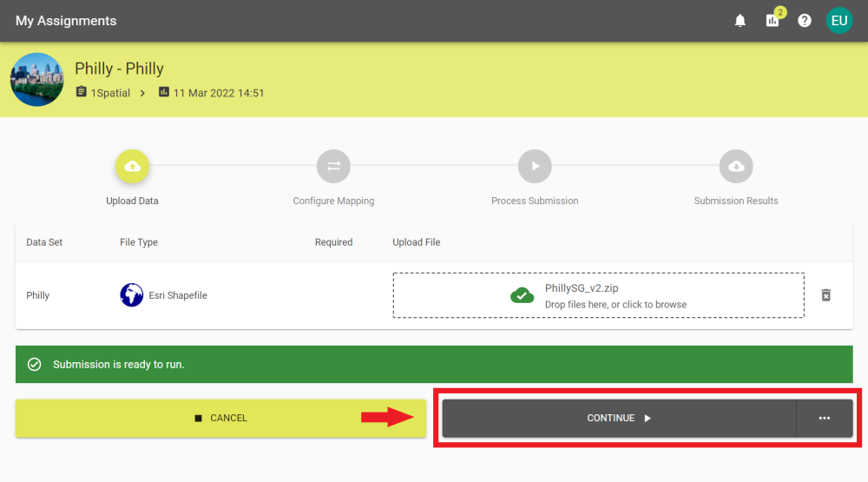Click the 1Spatial breadcrumb link
Image resolution: width=868 pixels, height=482 pixels.
point(110,93)
